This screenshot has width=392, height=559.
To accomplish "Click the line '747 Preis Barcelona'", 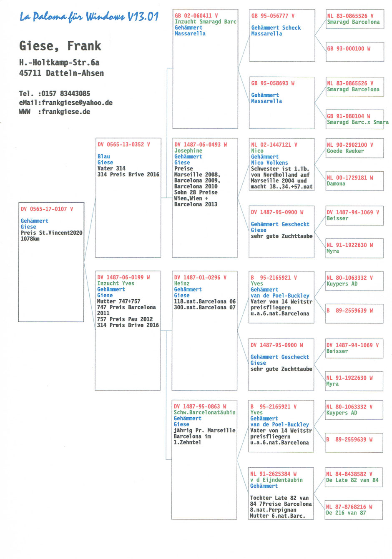I will [126, 307].
